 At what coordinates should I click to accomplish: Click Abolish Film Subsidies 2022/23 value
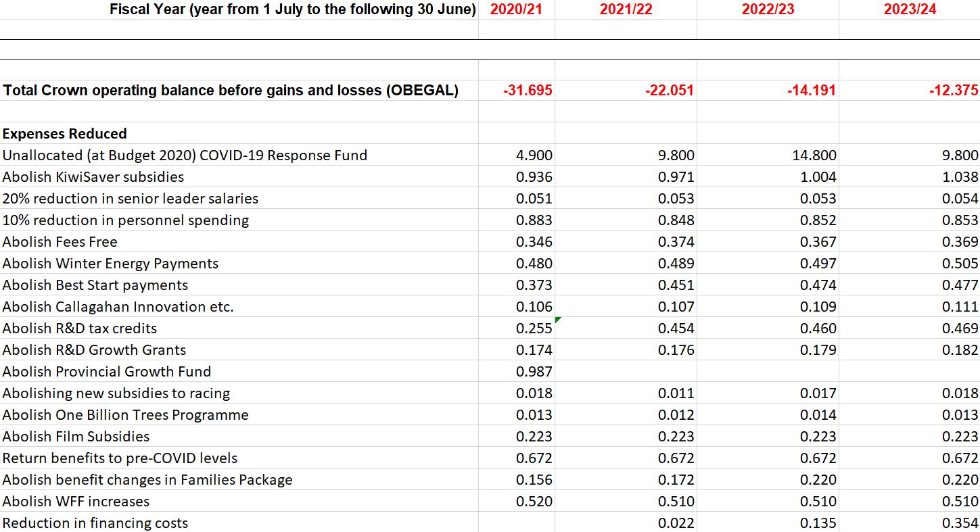pyautogui.click(x=818, y=437)
